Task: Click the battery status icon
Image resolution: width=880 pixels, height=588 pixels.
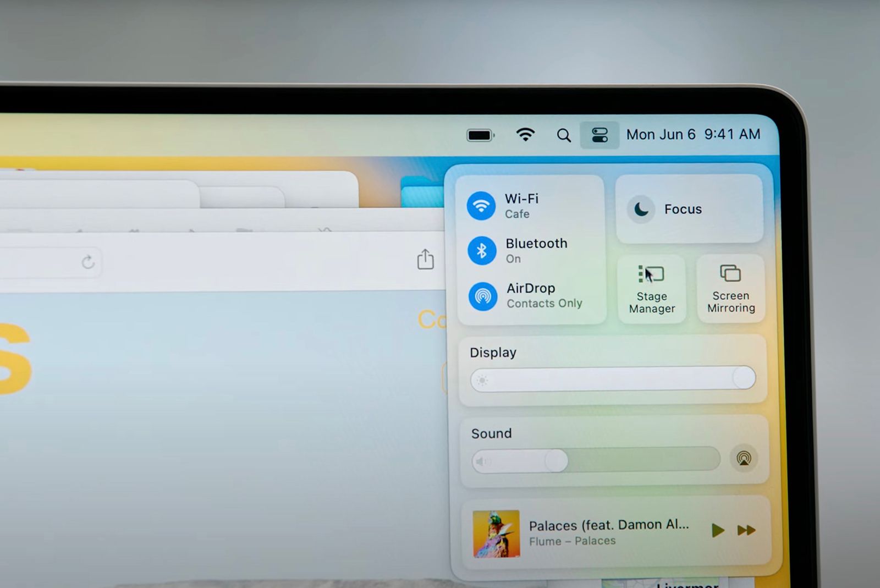Action: click(x=481, y=135)
